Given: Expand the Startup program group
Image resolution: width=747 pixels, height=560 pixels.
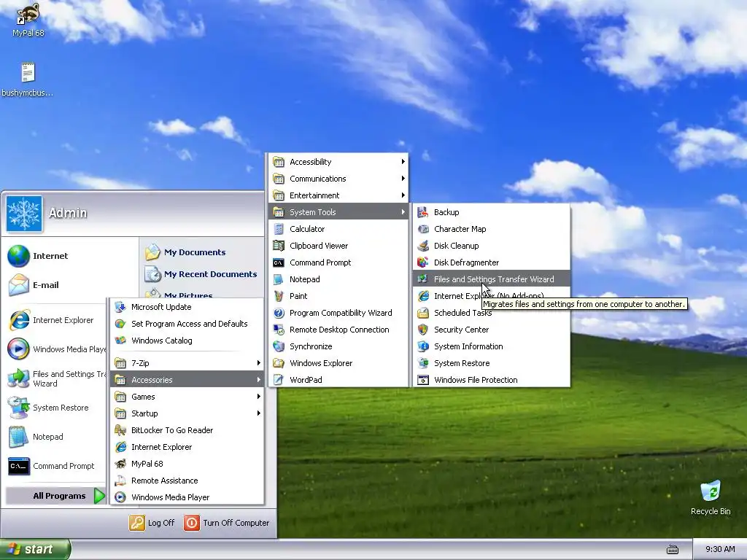Looking at the screenshot, I should coord(187,413).
